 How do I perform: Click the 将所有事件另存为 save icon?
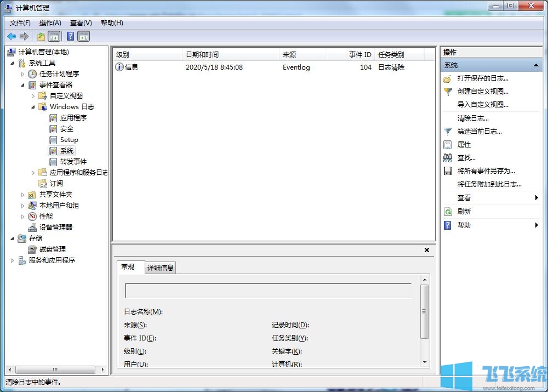click(x=448, y=171)
